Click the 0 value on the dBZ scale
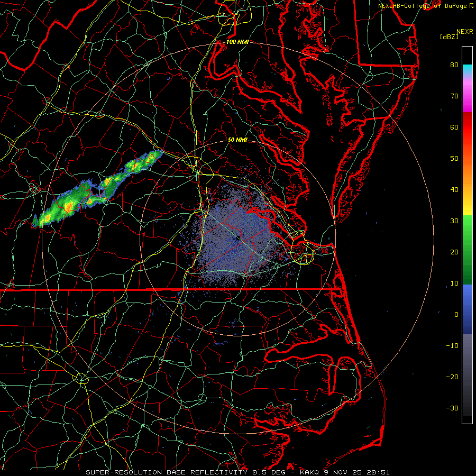This screenshot has width=476, height=476. [456, 315]
